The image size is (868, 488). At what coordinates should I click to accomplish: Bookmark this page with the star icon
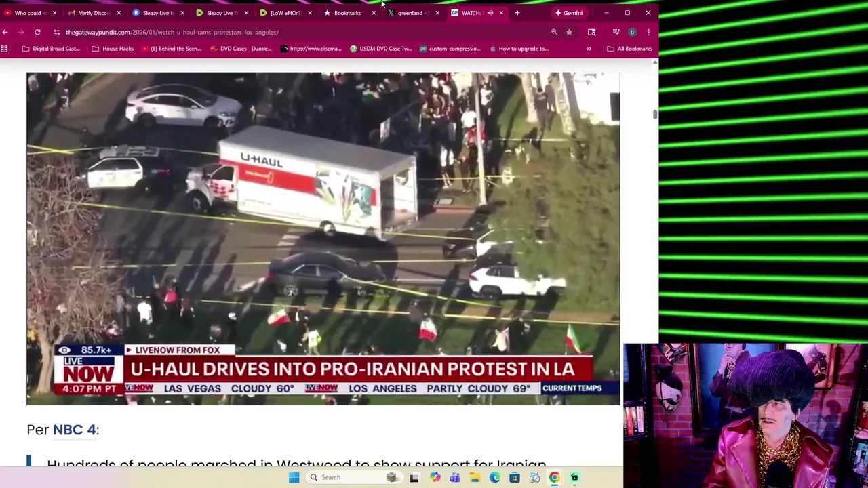click(569, 32)
